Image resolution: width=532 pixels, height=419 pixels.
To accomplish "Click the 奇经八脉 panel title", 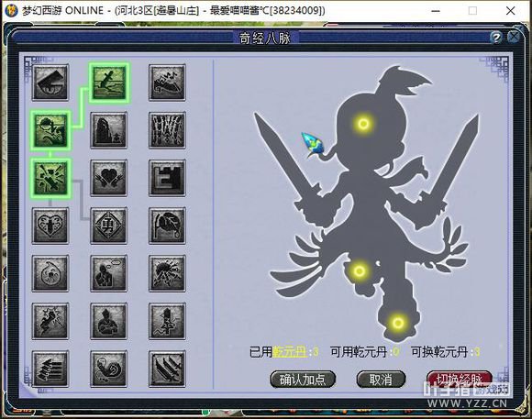I will (265, 38).
